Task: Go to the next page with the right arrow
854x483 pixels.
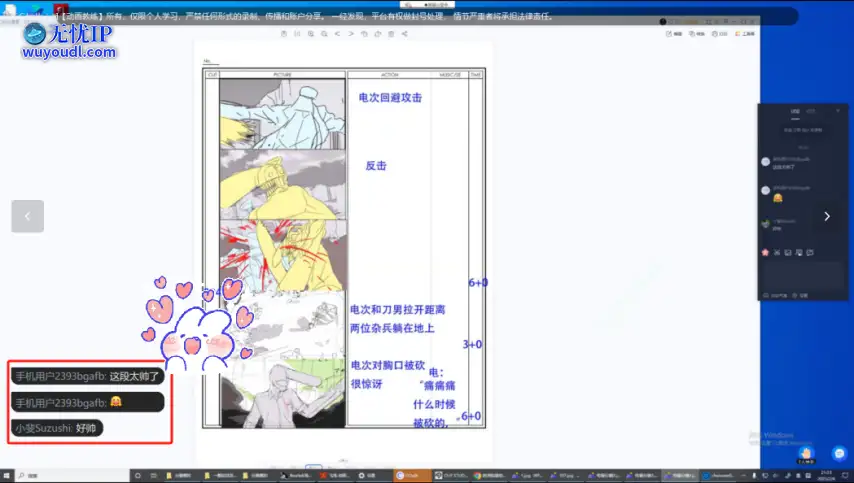Action: tap(827, 216)
